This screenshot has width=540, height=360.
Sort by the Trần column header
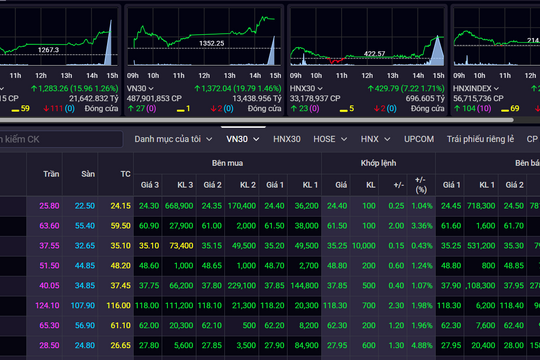pyautogui.click(x=51, y=174)
